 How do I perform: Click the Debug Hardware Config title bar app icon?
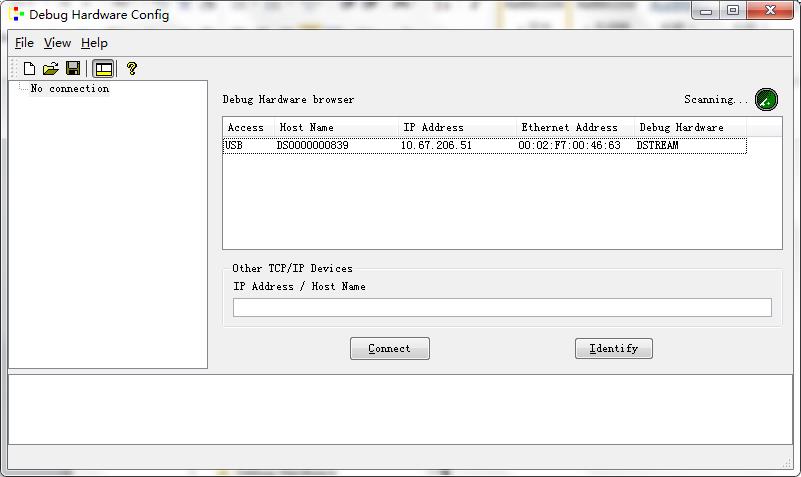[16, 14]
